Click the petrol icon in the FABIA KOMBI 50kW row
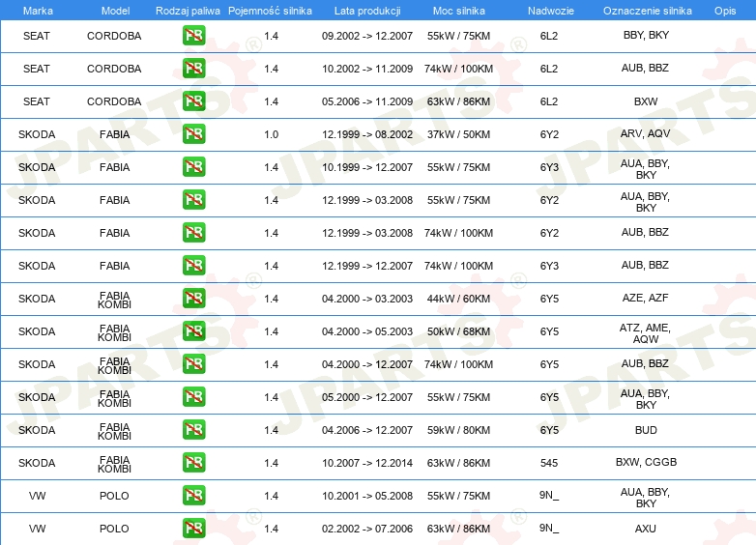This screenshot has width=756, height=545. 193,331
